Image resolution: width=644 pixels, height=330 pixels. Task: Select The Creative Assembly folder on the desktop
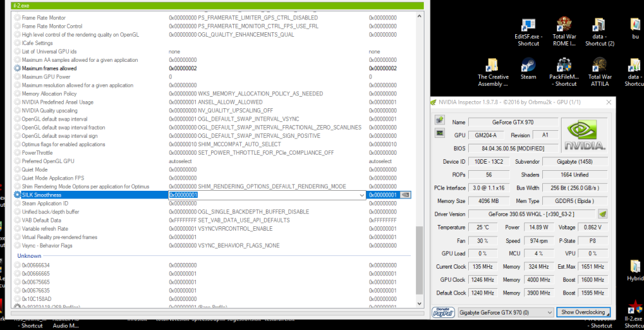(493, 72)
